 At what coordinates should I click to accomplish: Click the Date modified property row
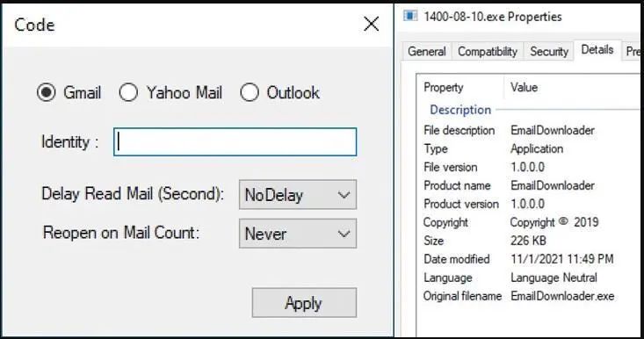point(529,259)
